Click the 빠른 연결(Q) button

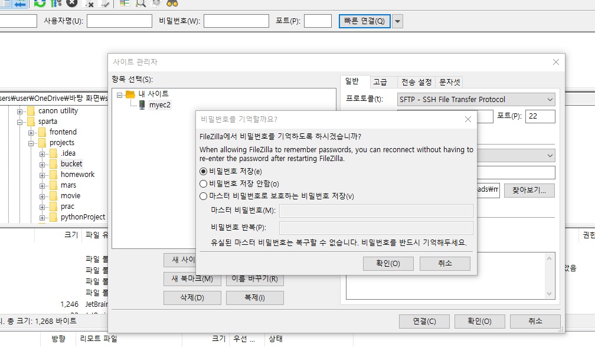[364, 21]
